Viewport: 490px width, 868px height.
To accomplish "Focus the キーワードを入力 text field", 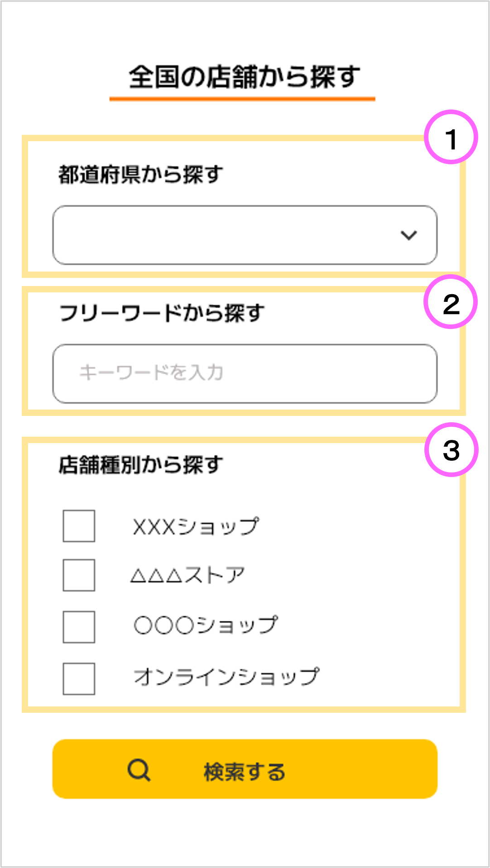I will click(245, 373).
